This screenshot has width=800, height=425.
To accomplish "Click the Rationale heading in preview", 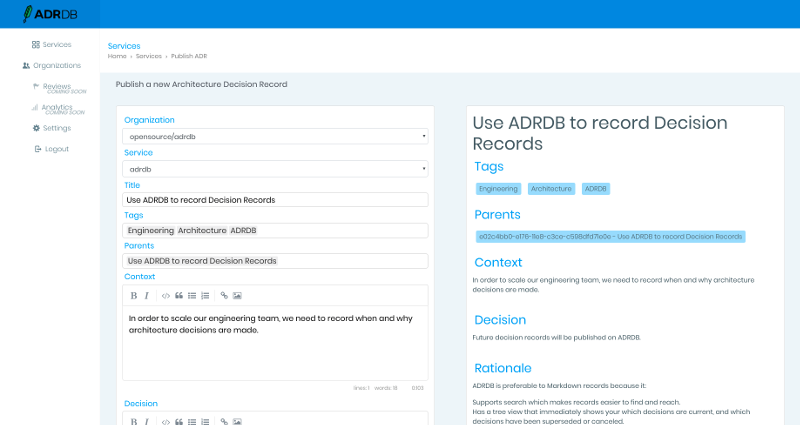I will [503, 368].
